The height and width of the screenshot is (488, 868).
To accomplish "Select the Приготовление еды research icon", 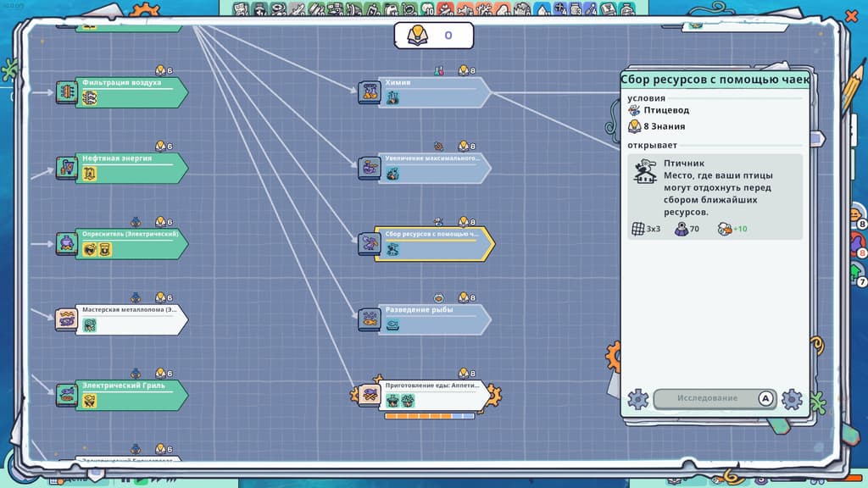I will pyautogui.click(x=370, y=395).
